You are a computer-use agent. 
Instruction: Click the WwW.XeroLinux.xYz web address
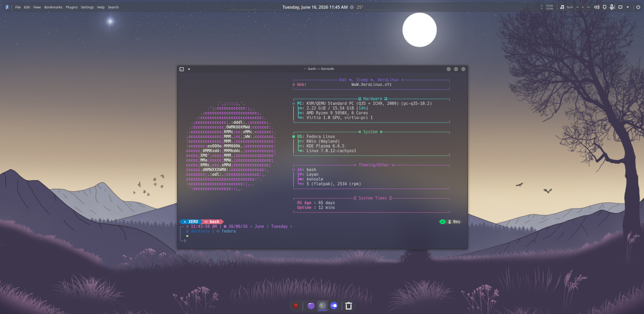tap(371, 85)
